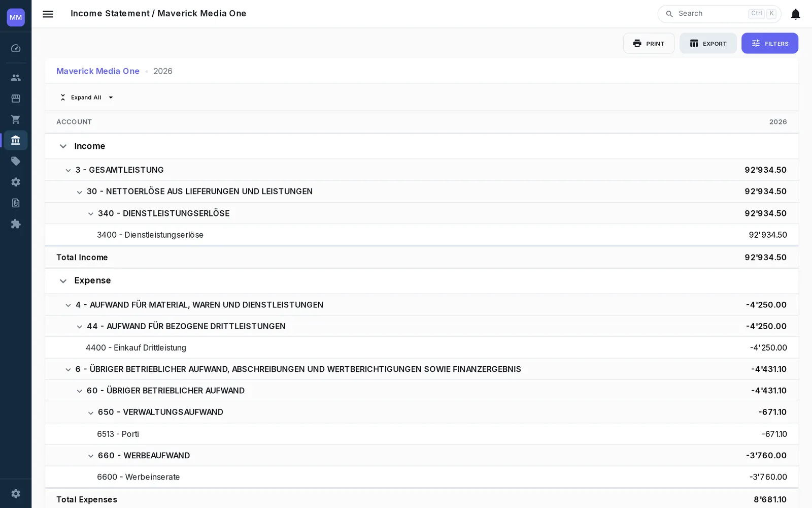Collapse the 660 - WERBEAUFWAND row
812x508 pixels.
(91, 456)
